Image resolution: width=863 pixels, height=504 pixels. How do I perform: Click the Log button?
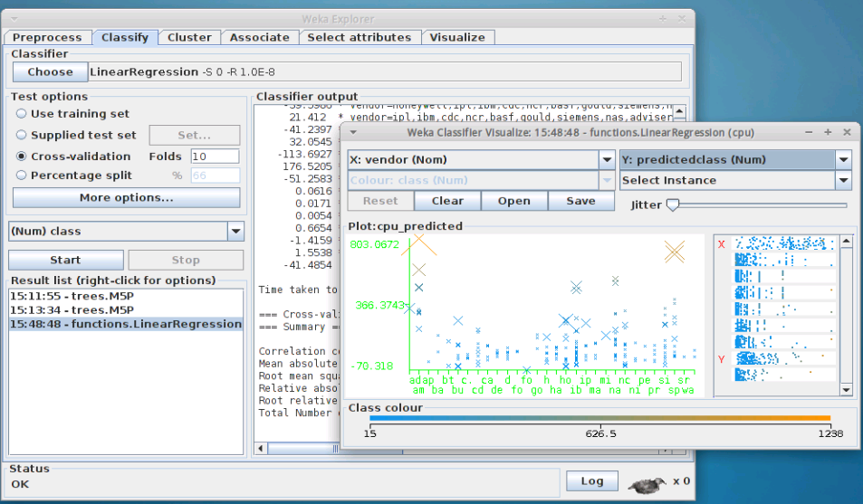point(592,480)
